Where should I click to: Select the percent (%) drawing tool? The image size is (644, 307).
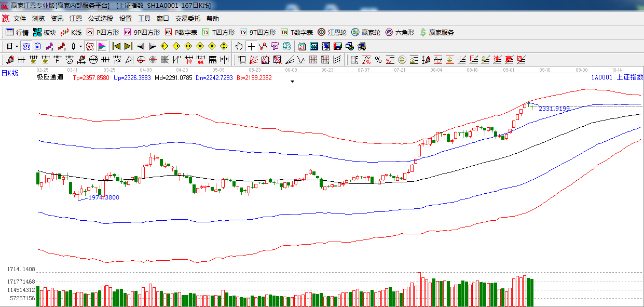tap(378, 60)
